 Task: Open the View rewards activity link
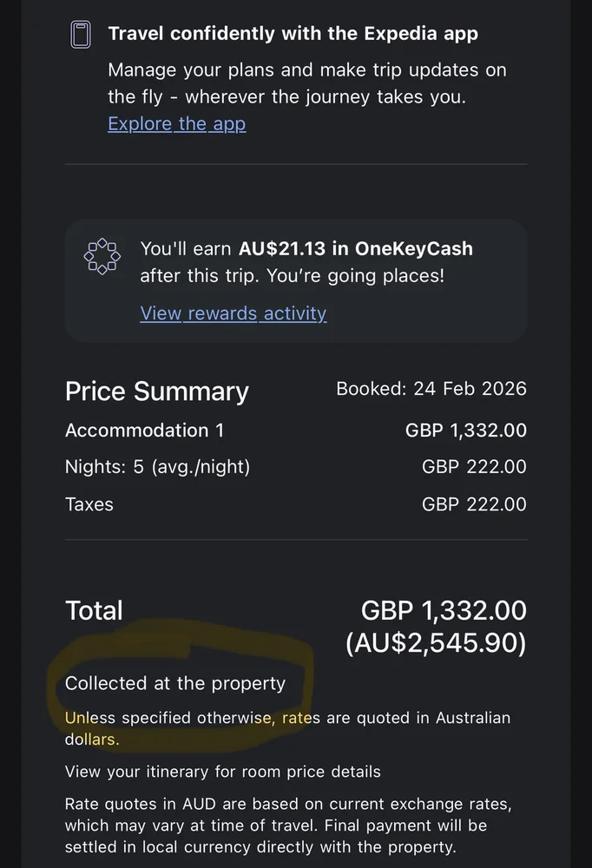[x=234, y=313]
